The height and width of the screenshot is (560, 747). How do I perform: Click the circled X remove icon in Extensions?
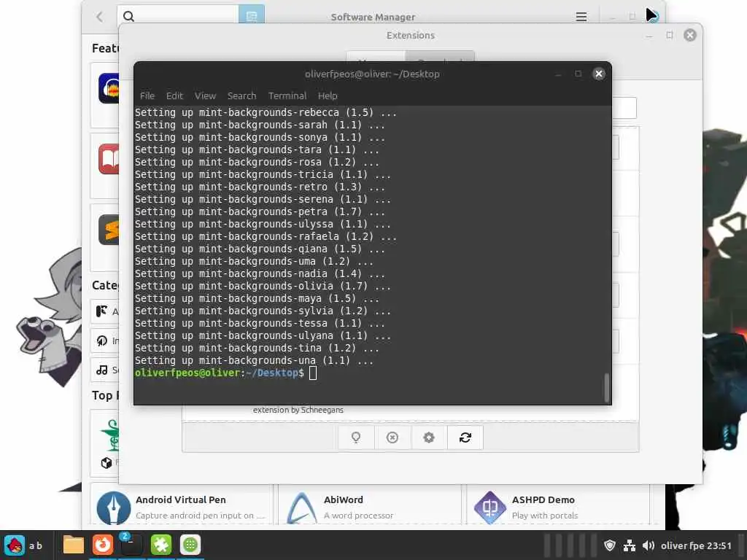(392, 437)
